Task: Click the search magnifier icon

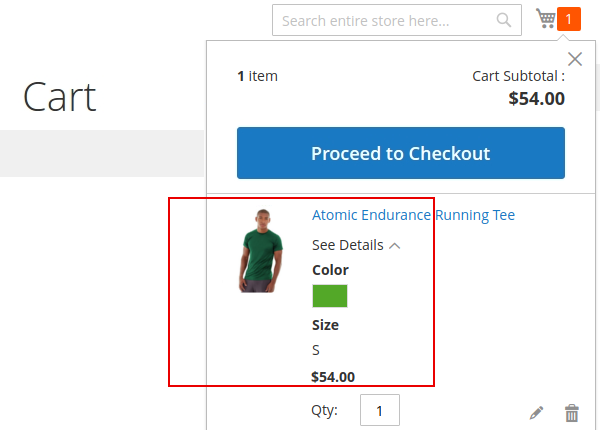Action: (x=504, y=20)
